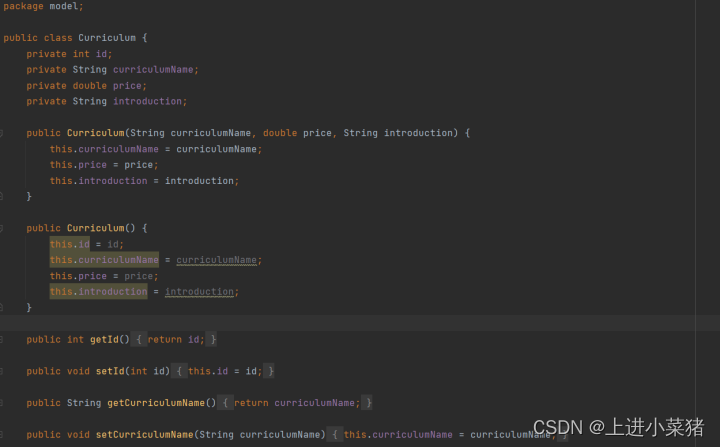Click 'Curriculum' name of the parameterized constructor

coord(96,133)
